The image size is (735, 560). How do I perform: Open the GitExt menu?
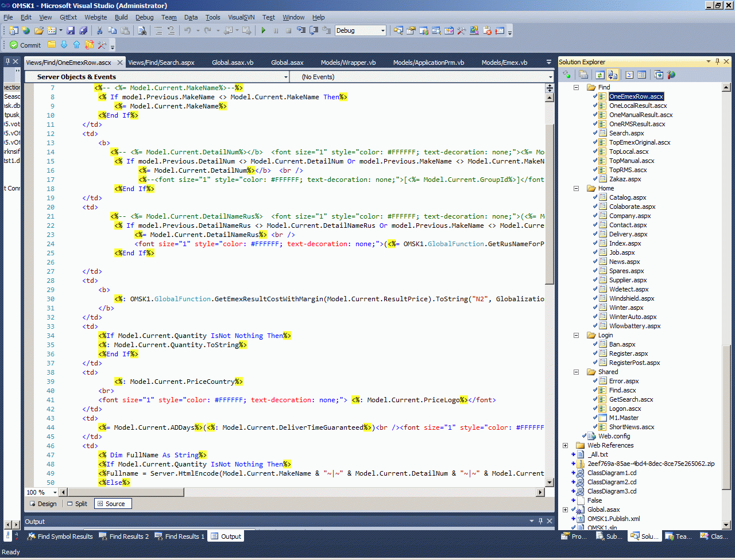(68, 17)
